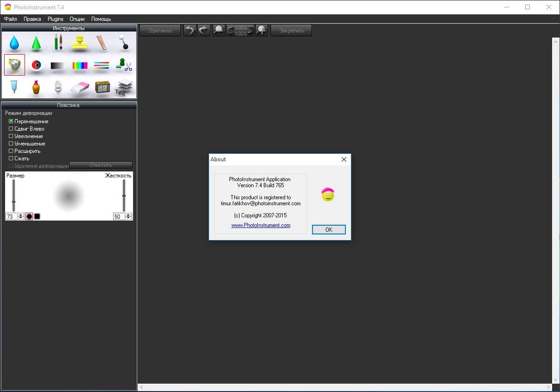Enable Расширить deformation mode
The image size is (560, 392).
point(25,151)
